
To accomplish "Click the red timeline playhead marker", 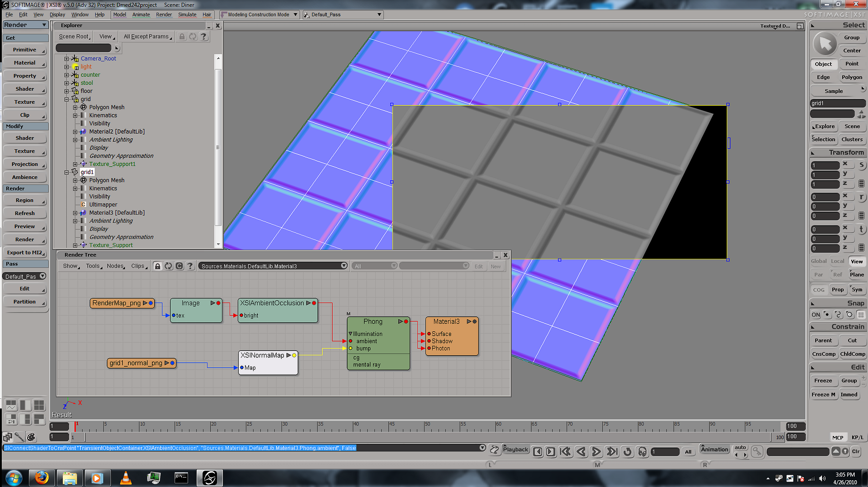I will (x=76, y=426).
